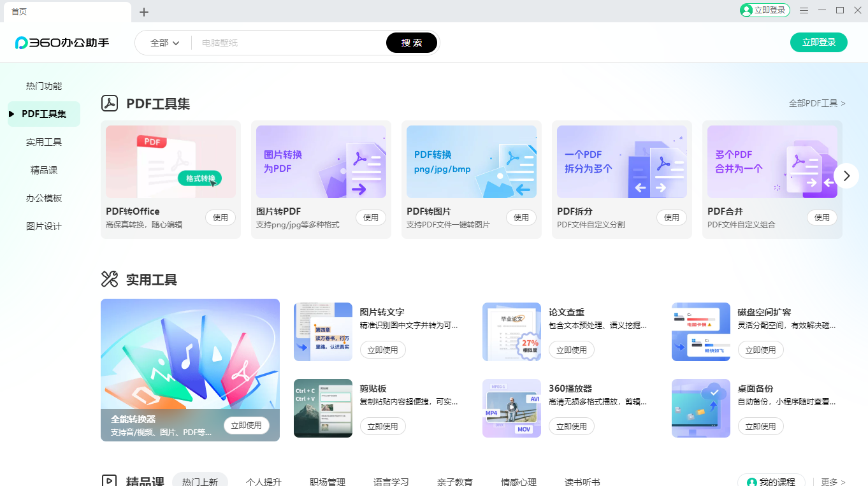Viewport: 868px width, 486px height.
Task: Click the 精品课 play section icon
Action: (110, 481)
